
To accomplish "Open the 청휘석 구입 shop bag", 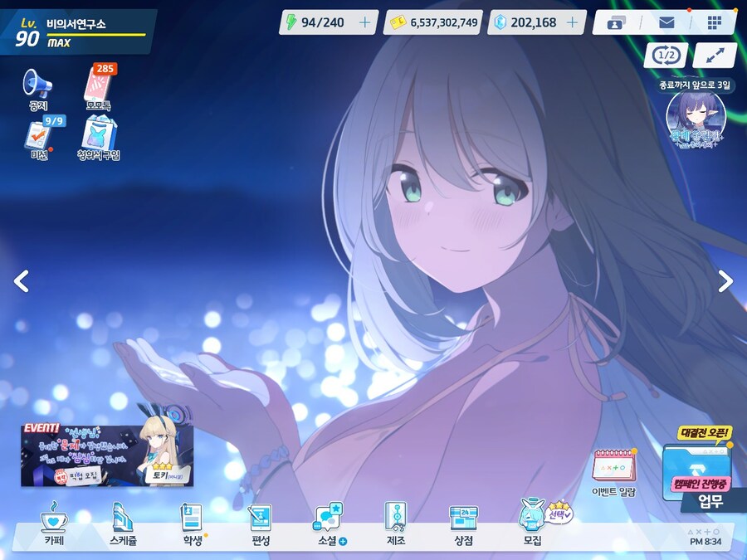I will coord(99,138).
